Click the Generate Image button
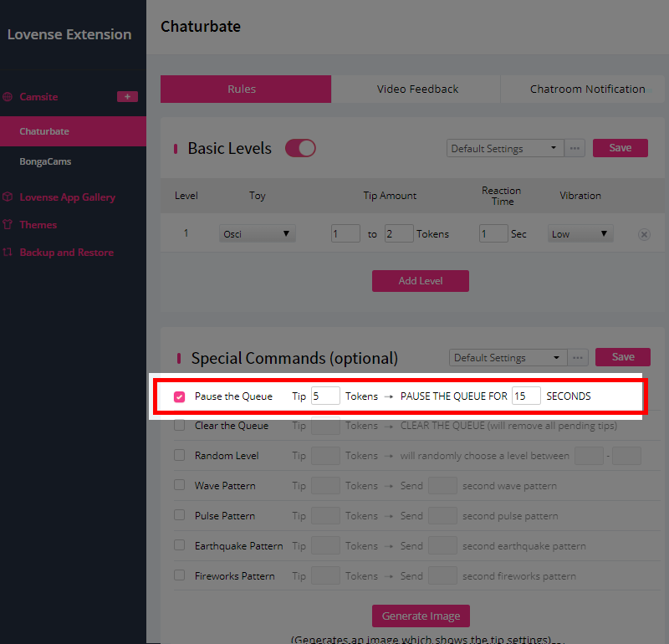 tap(421, 616)
